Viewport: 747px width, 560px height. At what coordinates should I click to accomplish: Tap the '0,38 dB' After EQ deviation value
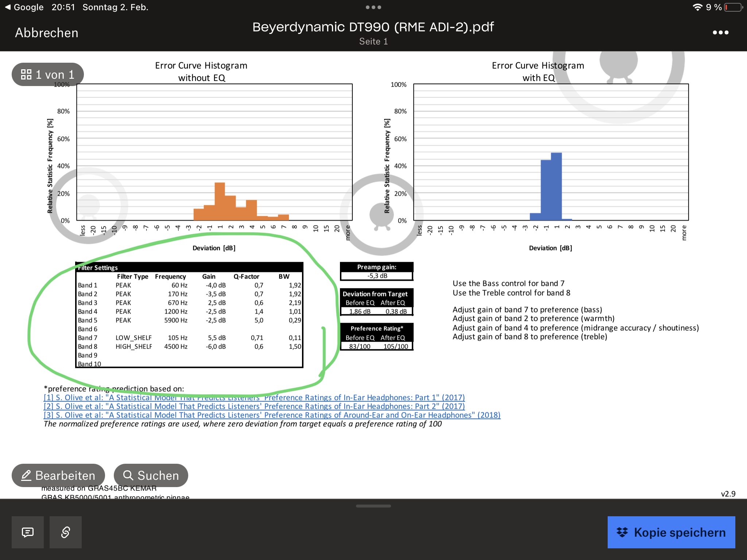pos(396,311)
